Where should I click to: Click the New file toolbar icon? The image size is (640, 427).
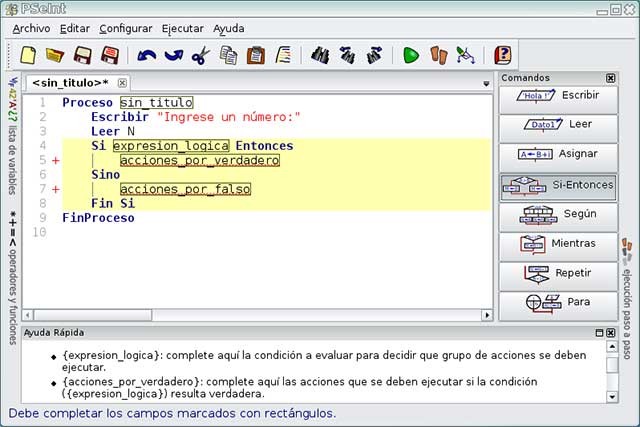[x=29, y=55]
